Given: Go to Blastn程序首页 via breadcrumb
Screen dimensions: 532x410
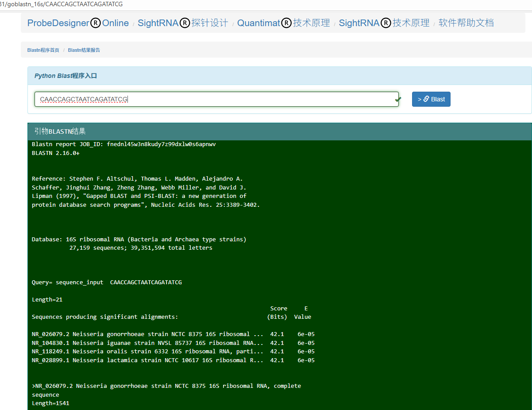Looking at the screenshot, I should coord(42,50).
